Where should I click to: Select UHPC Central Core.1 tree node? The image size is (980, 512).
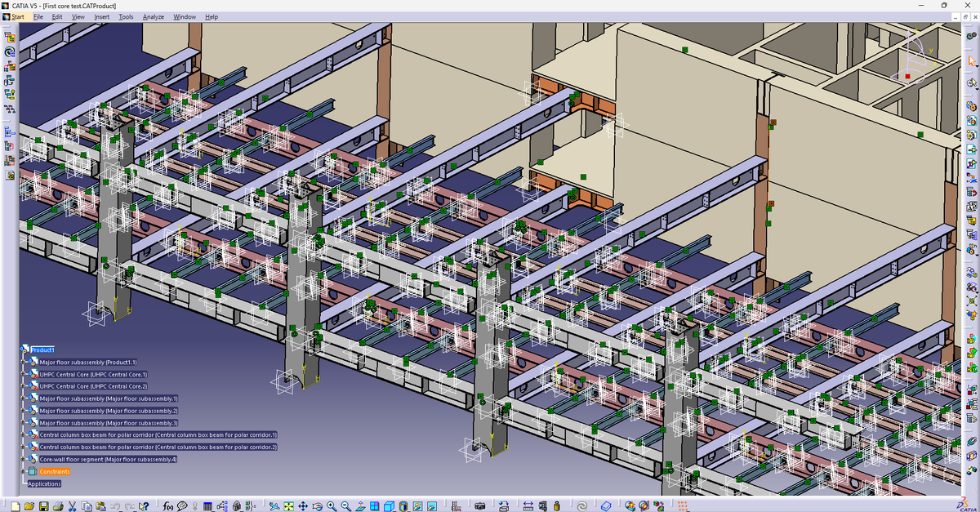(93, 374)
